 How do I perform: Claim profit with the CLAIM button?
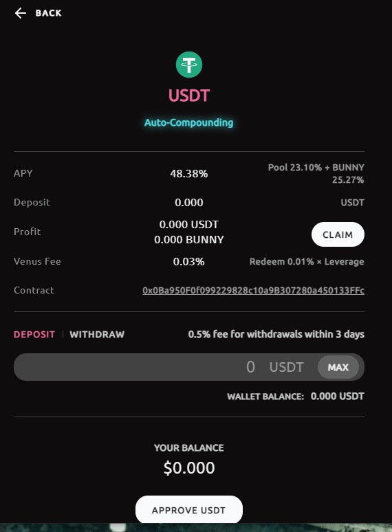click(338, 234)
